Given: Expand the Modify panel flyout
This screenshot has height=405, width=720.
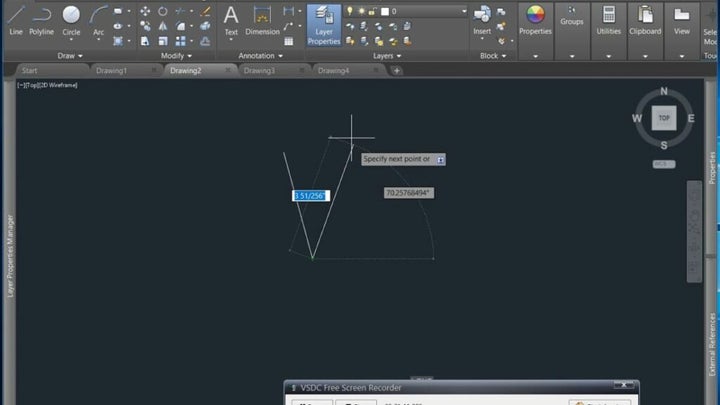Looking at the screenshot, I should pos(172,56).
